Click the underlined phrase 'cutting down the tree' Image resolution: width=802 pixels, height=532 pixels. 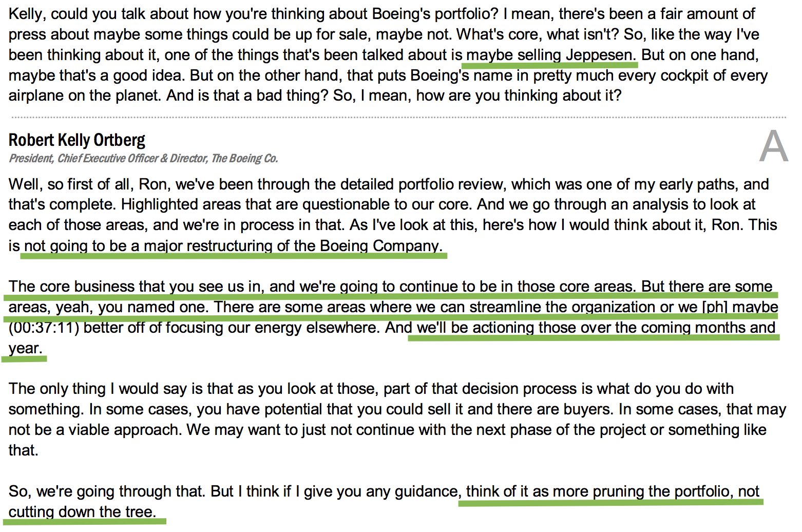tap(82, 512)
